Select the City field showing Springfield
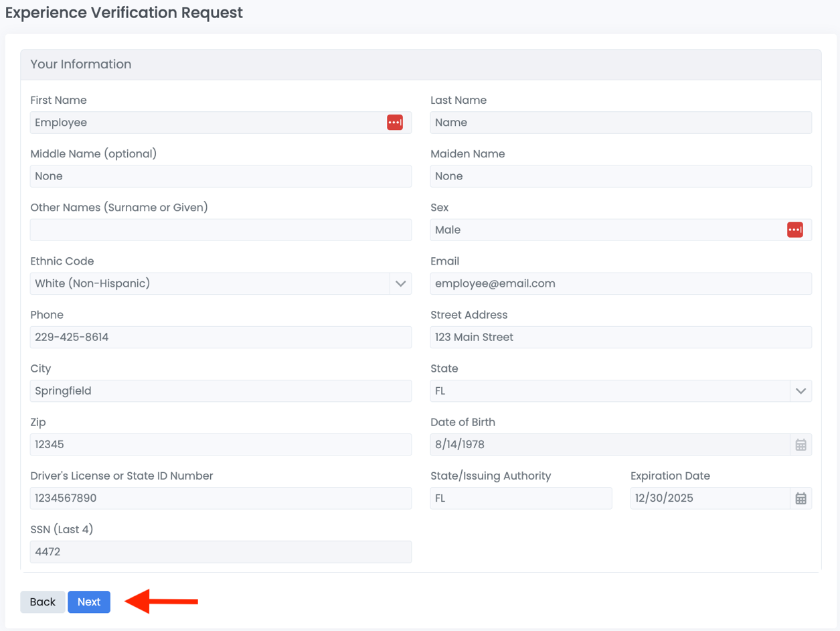The width and height of the screenshot is (840, 631). click(x=221, y=391)
